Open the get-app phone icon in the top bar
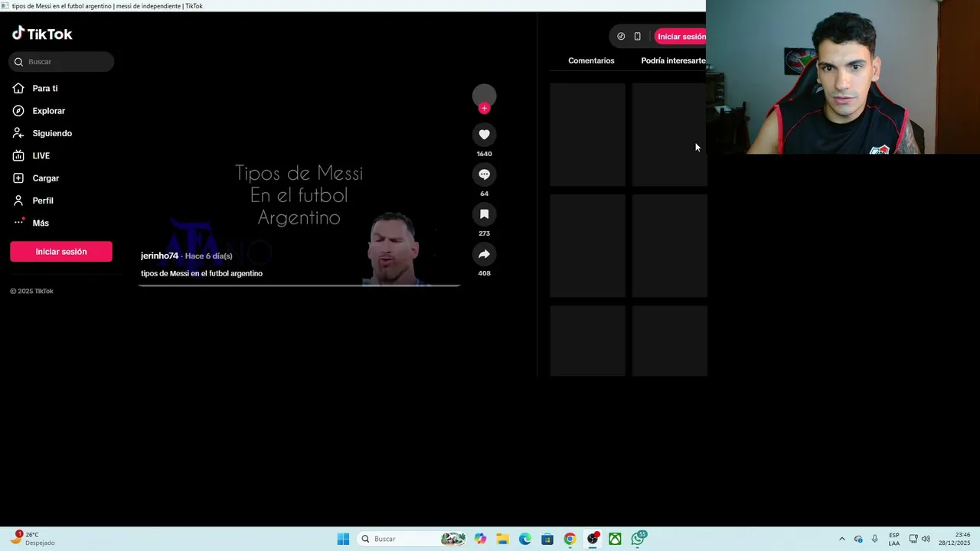 pos(637,36)
